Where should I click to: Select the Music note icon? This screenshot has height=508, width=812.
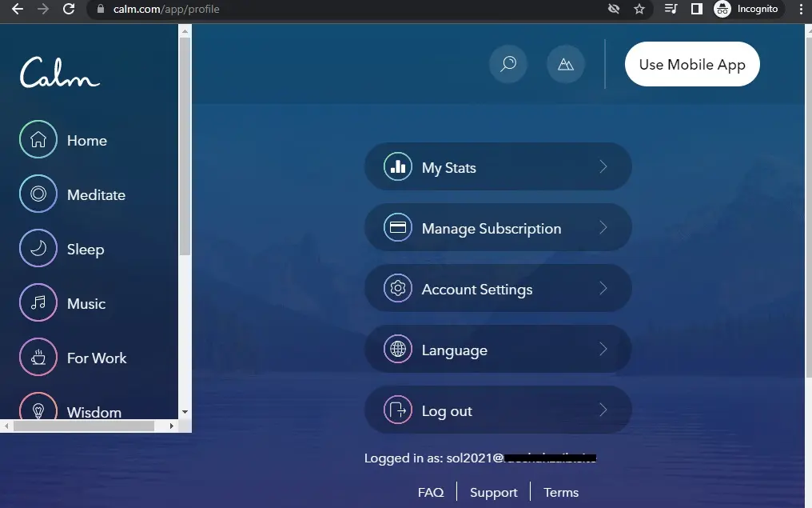[x=38, y=302]
